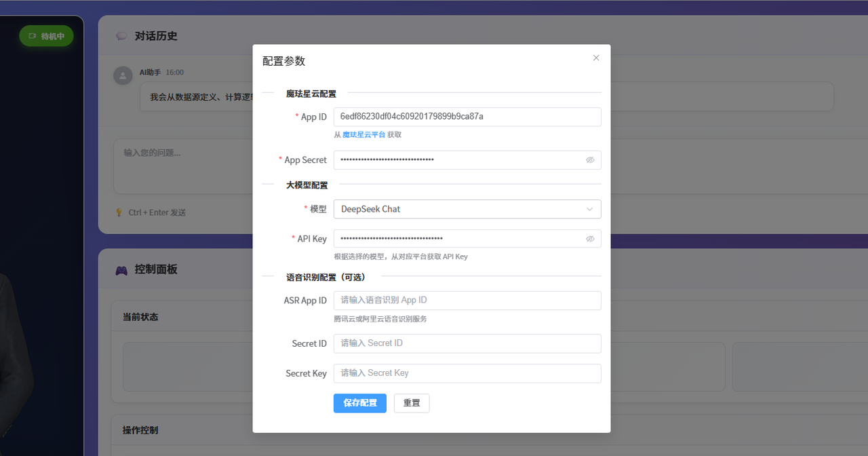Image resolution: width=868 pixels, height=456 pixels.
Task: Click the AI助手 avatar icon
Action: [123, 75]
